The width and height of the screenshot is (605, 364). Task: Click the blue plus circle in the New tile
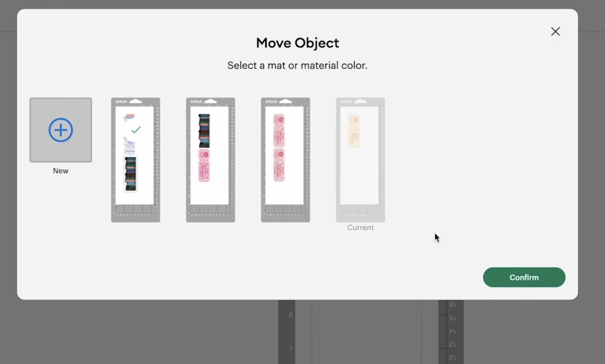60,130
